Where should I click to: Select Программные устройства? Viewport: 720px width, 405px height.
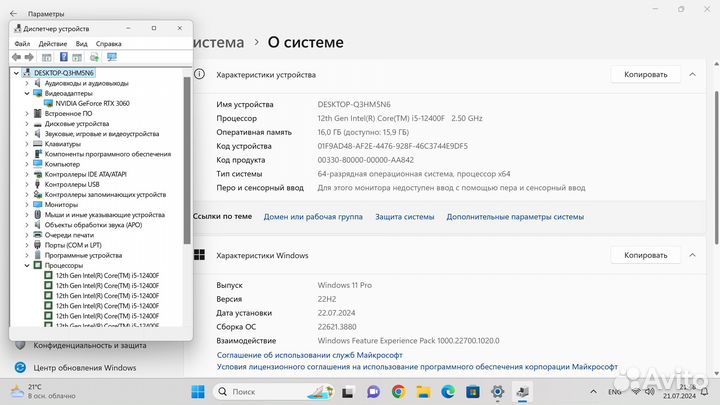coord(83,255)
